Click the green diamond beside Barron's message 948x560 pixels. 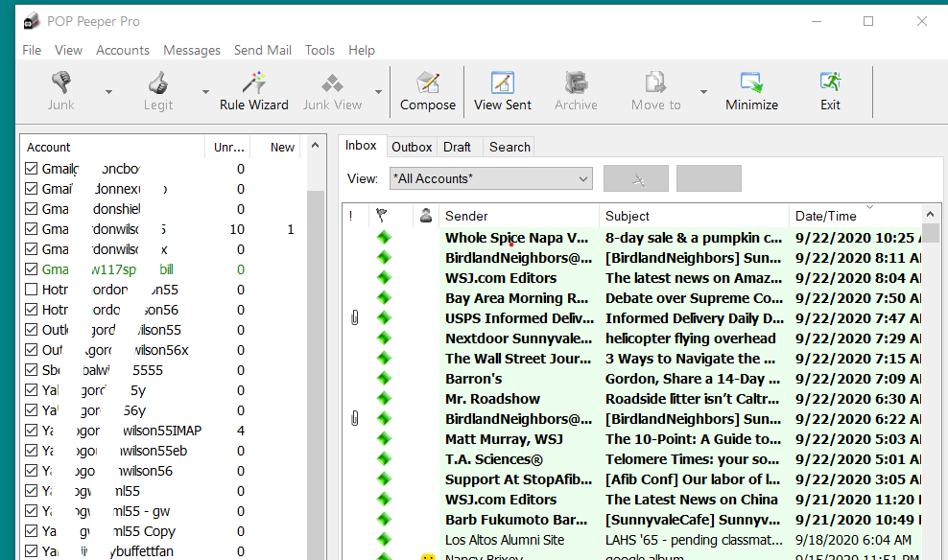pyautogui.click(x=384, y=378)
